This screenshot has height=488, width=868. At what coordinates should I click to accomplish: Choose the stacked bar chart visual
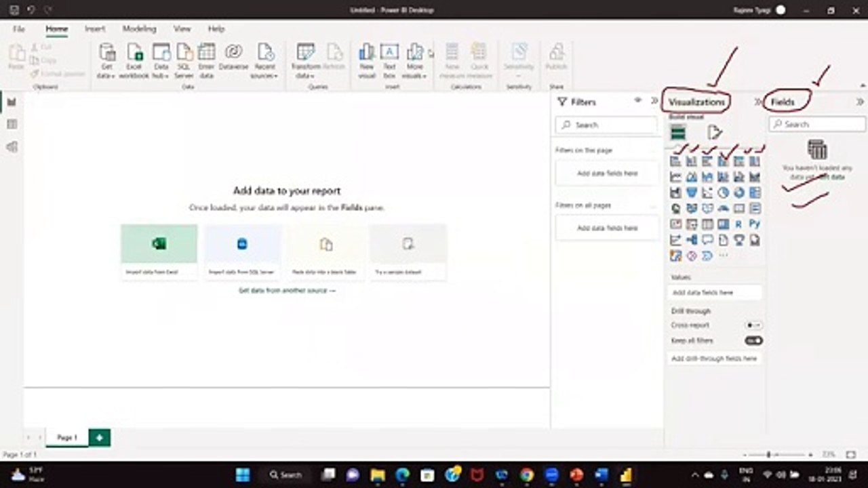[x=676, y=161]
